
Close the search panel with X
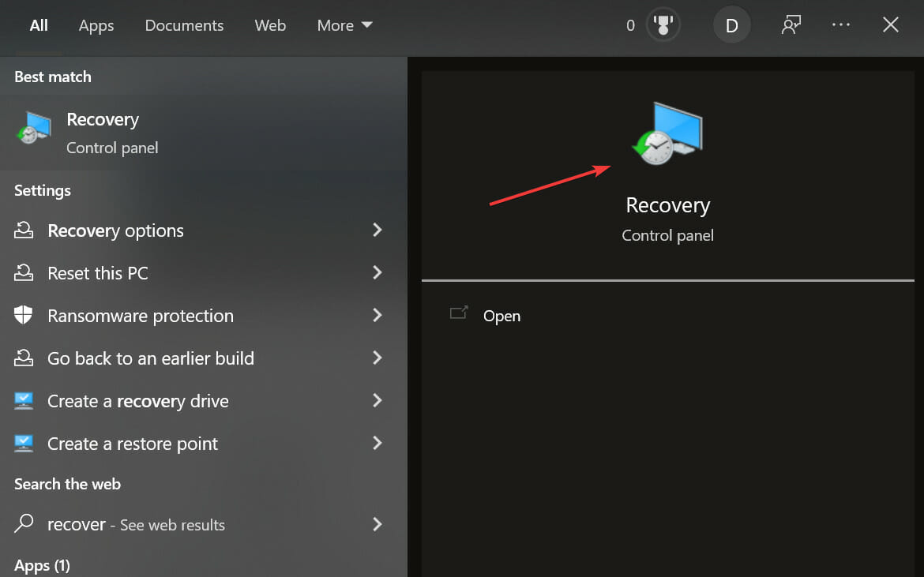coord(890,24)
